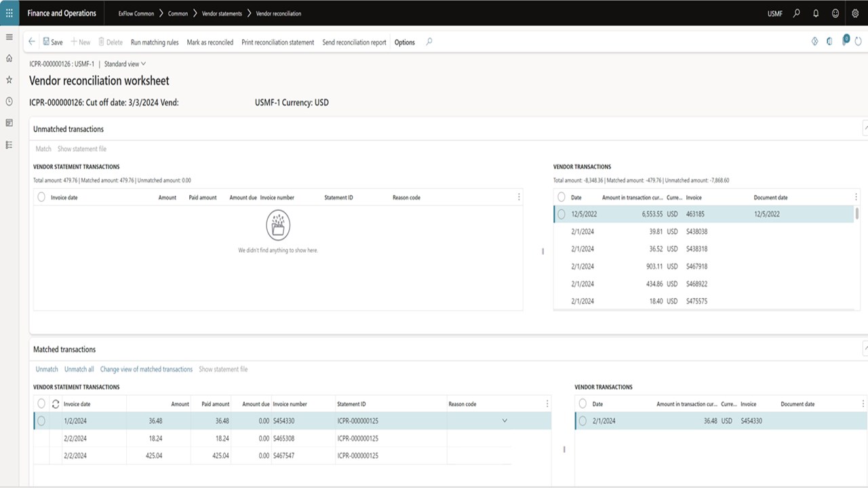Click Change view of matched transactions
Viewport: 868px width, 488px height.
tap(146, 369)
